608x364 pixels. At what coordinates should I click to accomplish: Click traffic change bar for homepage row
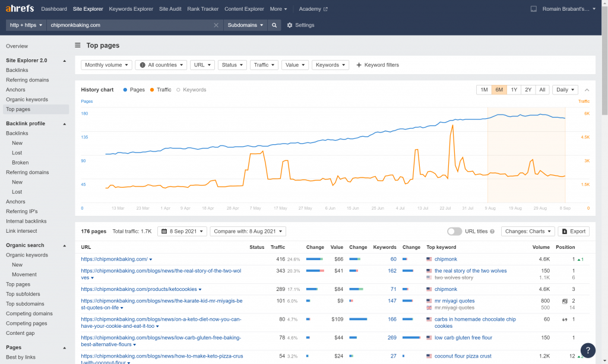point(315,259)
